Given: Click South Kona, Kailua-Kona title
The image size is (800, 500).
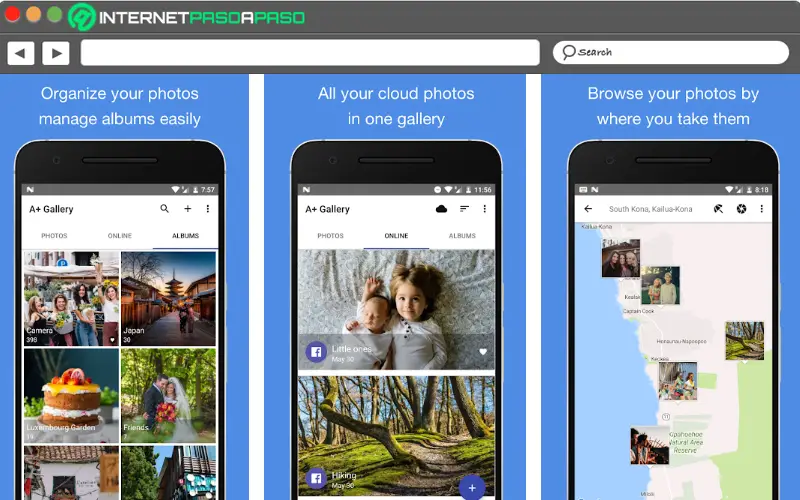Looking at the screenshot, I should (x=651, y=209).
